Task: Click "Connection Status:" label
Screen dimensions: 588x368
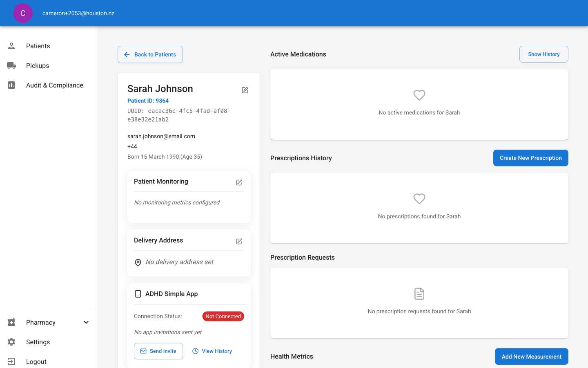Action: 158,316
